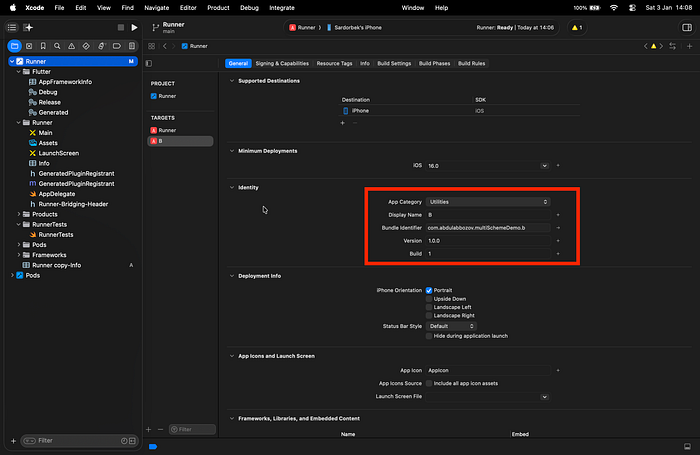
Task: Toggle the inspectors panel on the right
Action: point(687,28)
